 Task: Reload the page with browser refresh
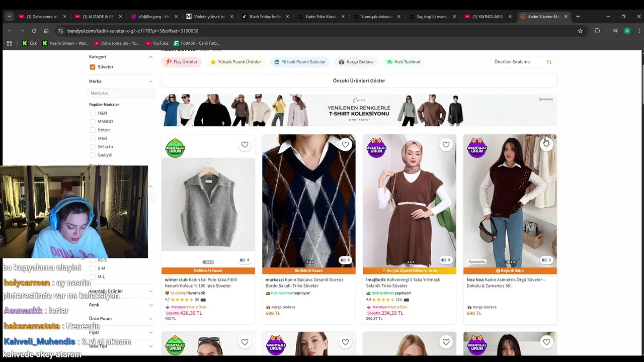click(34, 31)
